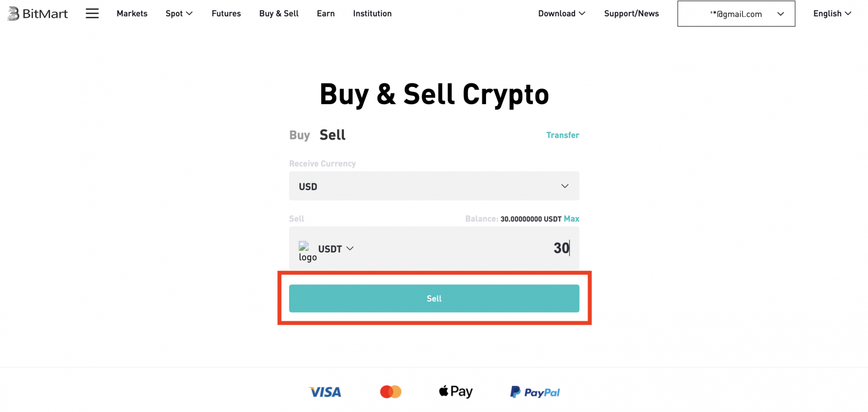Open the hamburger navigation menu

coord(92,14)
